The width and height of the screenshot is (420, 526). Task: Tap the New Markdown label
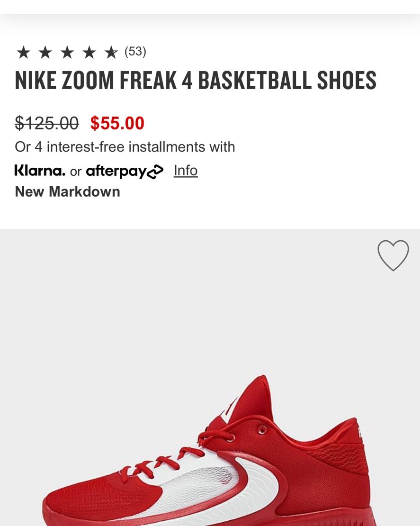tap(68, 192)
